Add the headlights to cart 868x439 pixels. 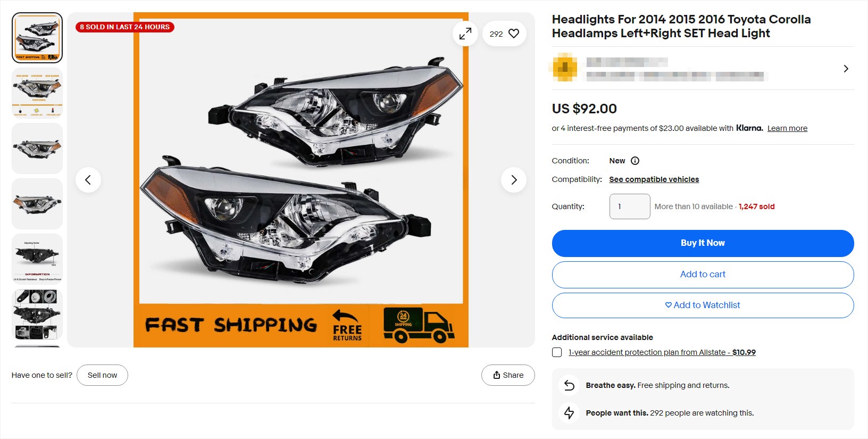(703, 274)
